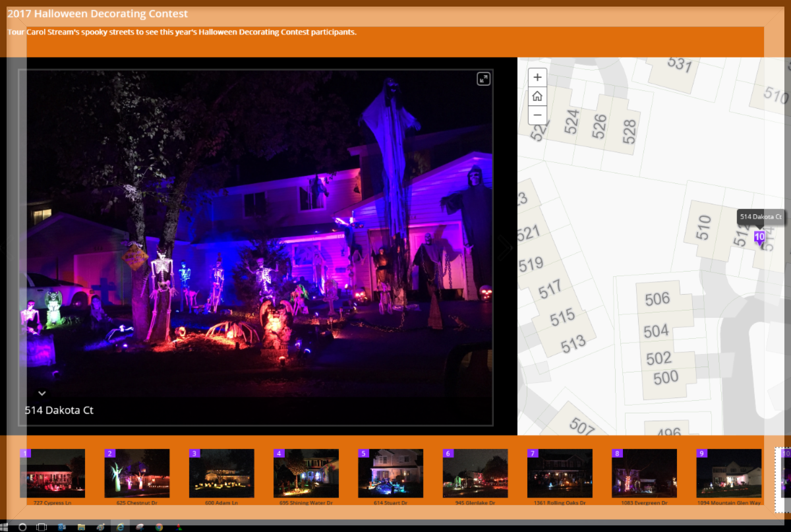
Task: Click the Cortana search circle
Action: (22, 527)
